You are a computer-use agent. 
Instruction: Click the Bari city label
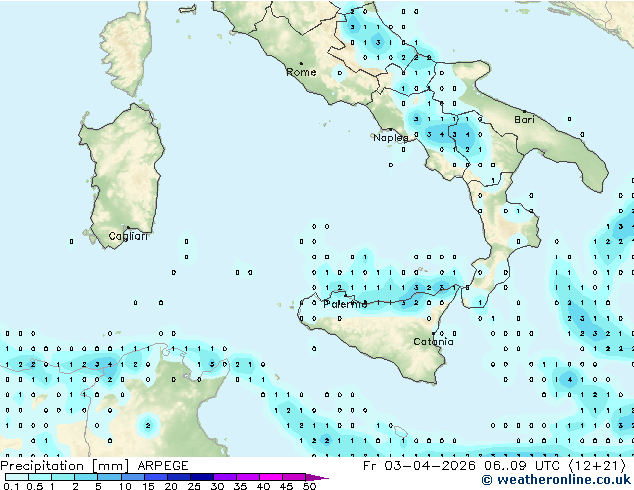524,120
